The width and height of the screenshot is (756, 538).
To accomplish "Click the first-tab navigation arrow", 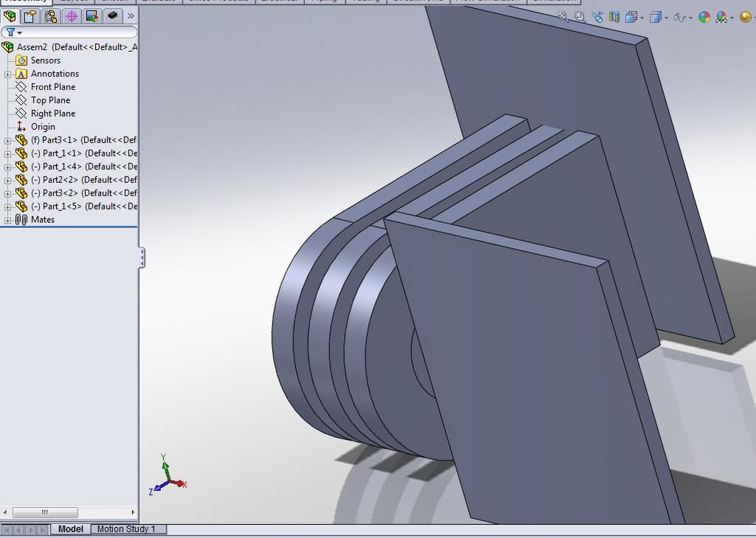I will 7,530.
